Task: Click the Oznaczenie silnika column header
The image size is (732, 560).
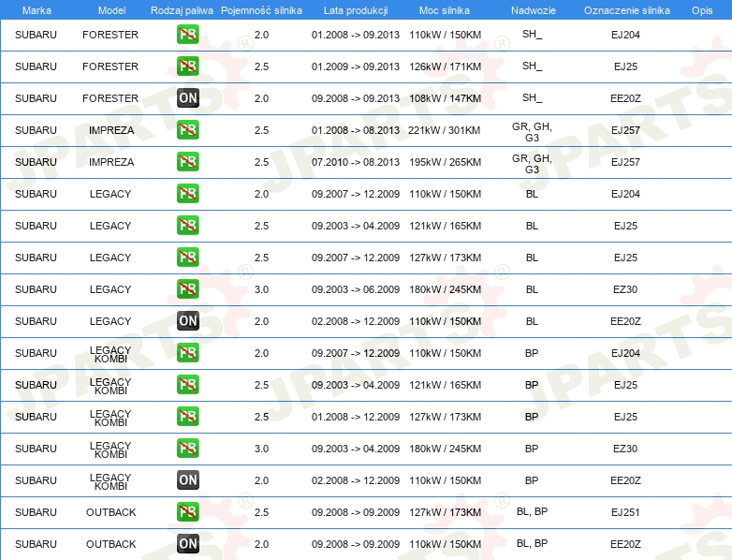Action: pos(627,10)
